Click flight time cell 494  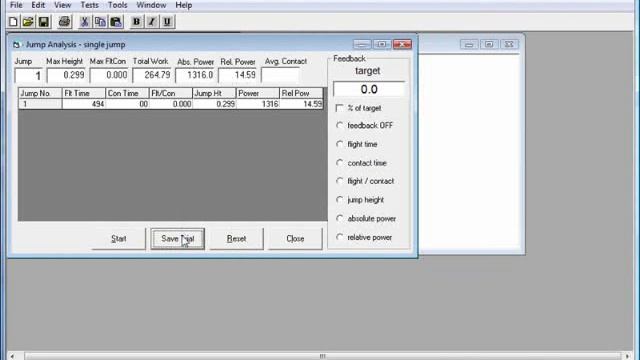(x=84, y=104)
